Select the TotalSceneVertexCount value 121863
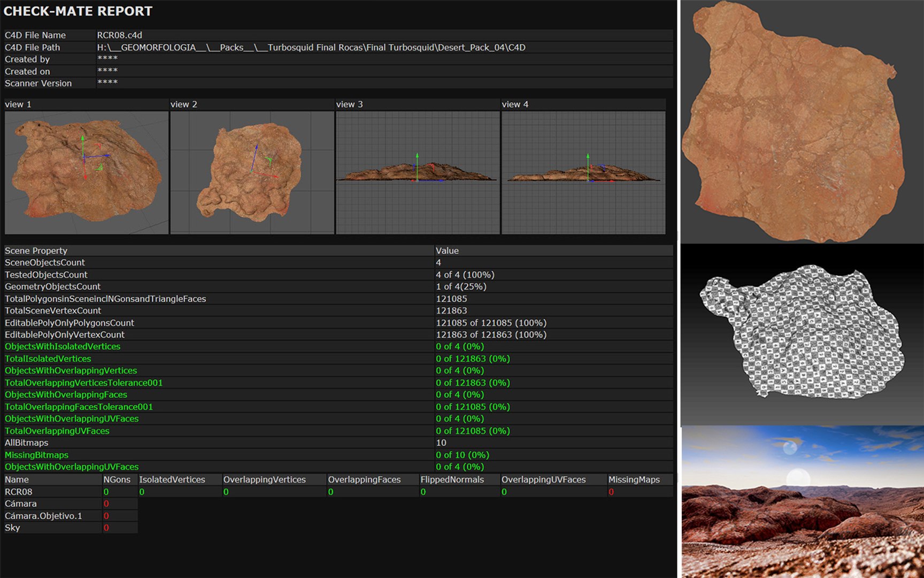 451,311
